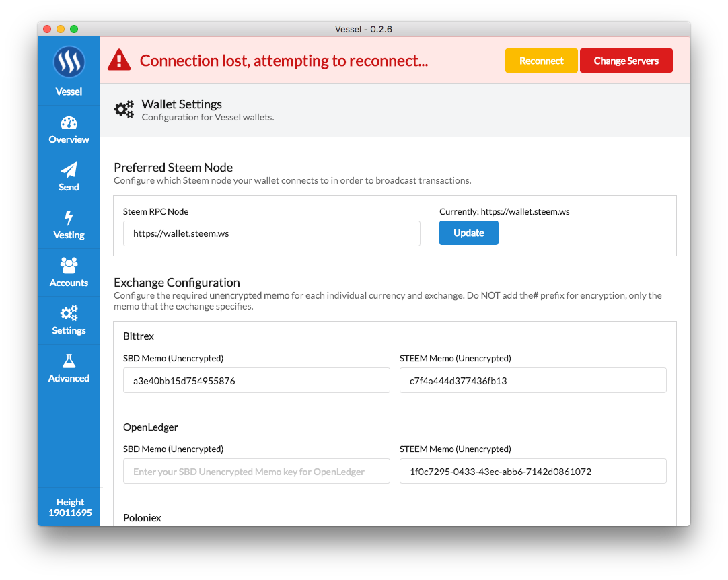The image size is (728, 580).
Task: Open the Vesting lightning bolt icon
Action: point(69,218)
